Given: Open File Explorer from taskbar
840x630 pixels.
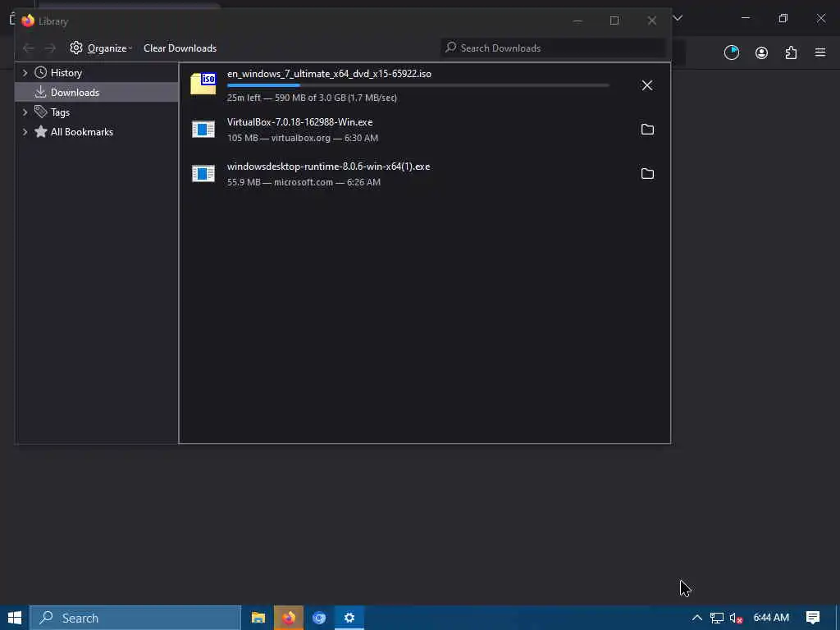Looking at the screenshot, I should [x=258, y=618].
